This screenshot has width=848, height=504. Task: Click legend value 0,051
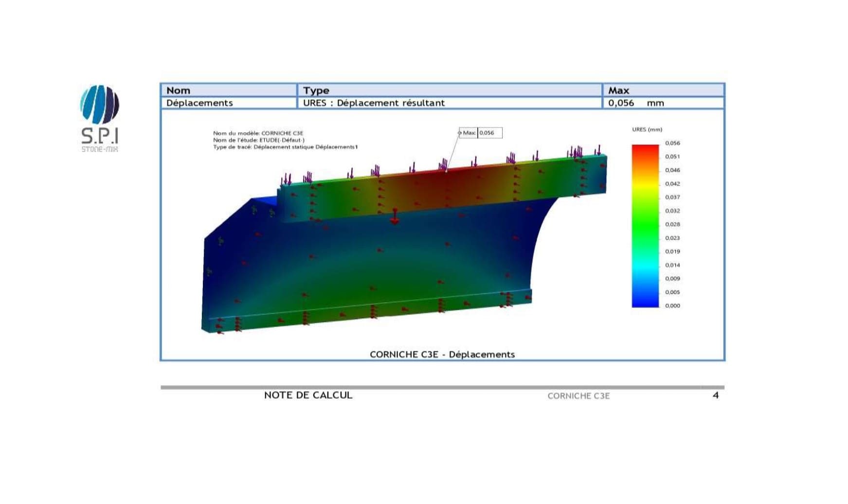click(x=672, y=157)
